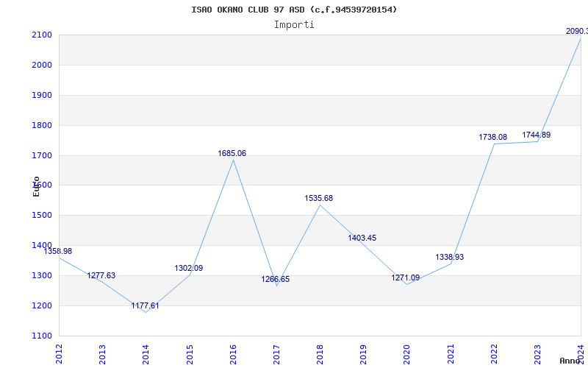Select the 1700 y-axis tick
588x368 pixels.
tap(43, 155)
